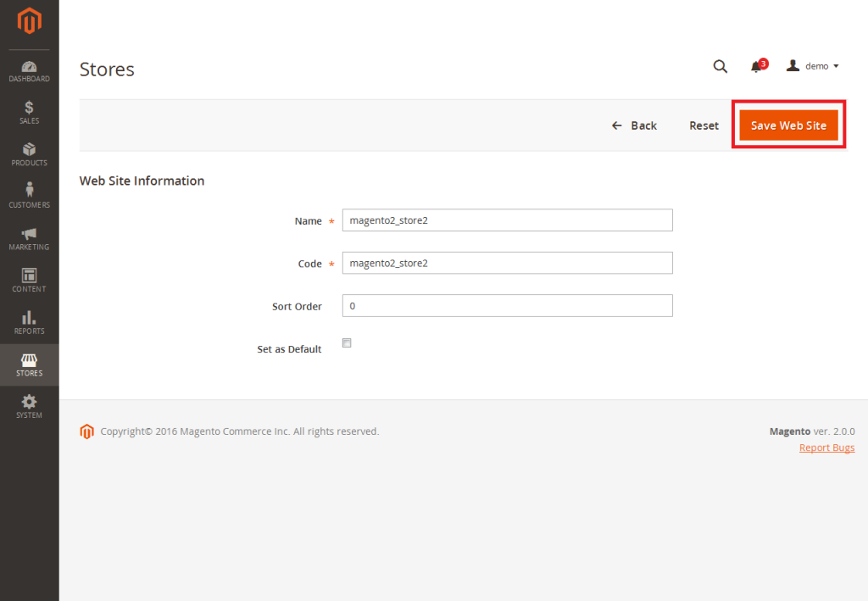
Task: Click the search magnifier icon
Action: pos(720,66)
